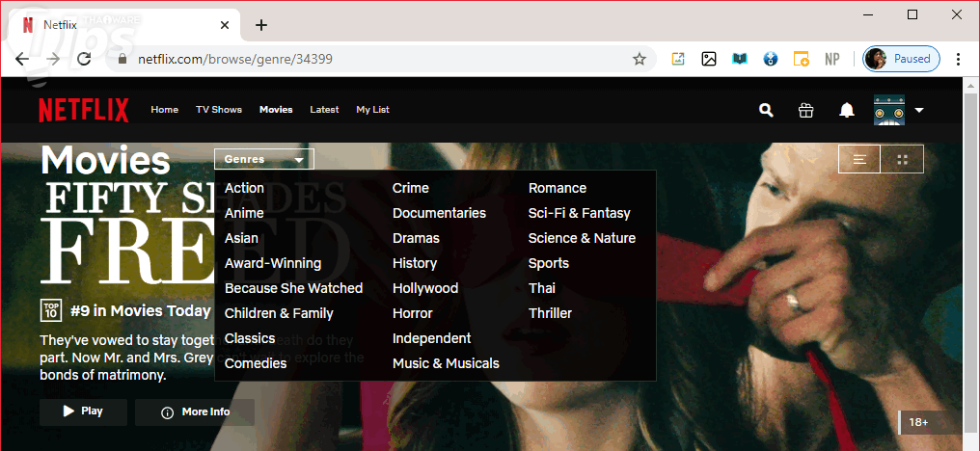The image size is (980, 451).
Task: Bookmark this page with the star
Action: pos(639,59)
